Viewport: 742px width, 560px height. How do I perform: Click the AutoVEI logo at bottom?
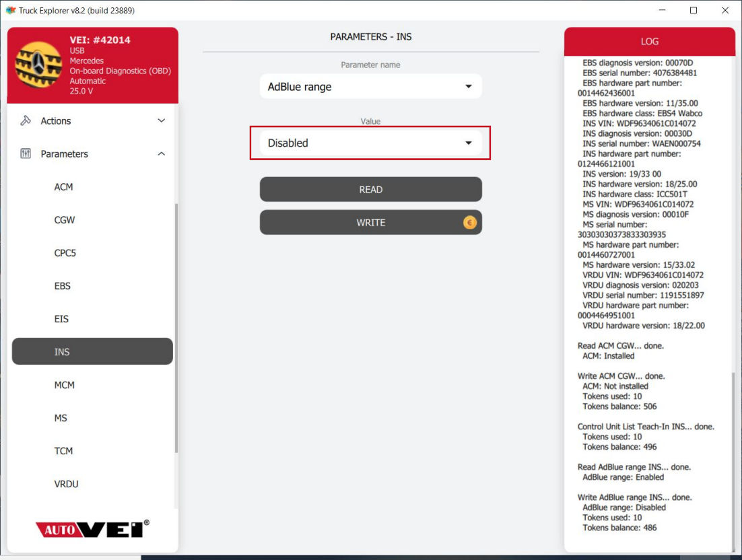92,529
